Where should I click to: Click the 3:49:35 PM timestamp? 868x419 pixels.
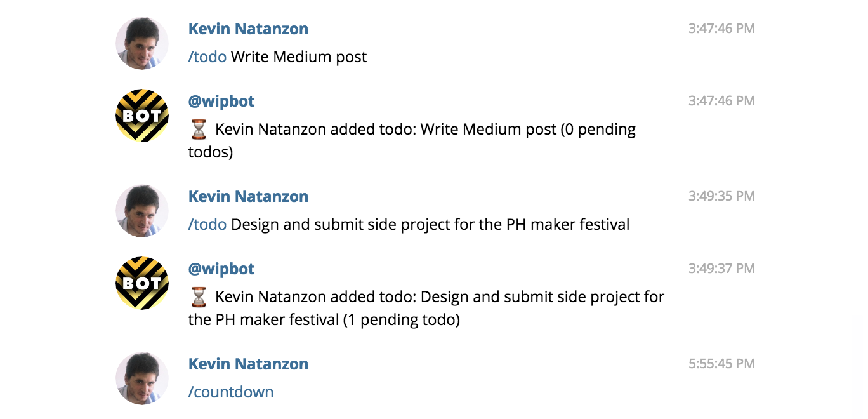coord(721,196)
